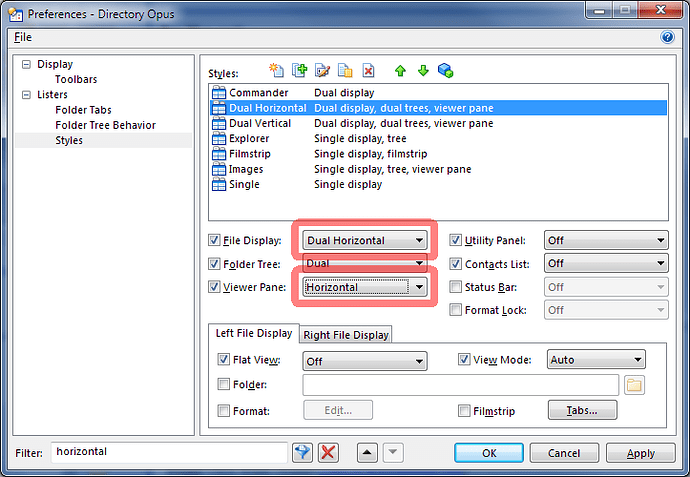The height and width of the screenshot is (477, 690).
Task: Open the File menu
Action: pyautogui.click(x=22, y=37)
